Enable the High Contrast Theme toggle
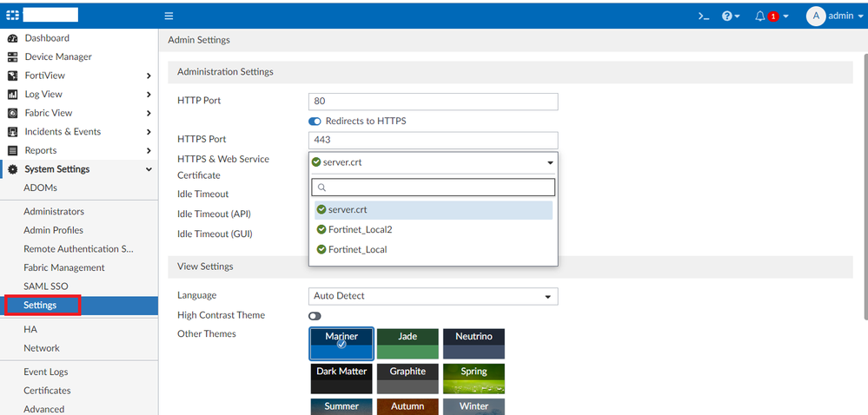 pos(315,315)
